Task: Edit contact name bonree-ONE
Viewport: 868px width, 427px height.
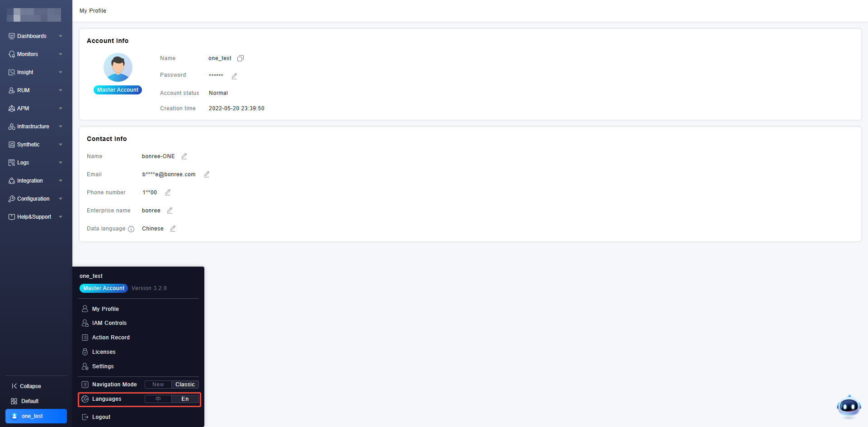Action: (184, 156)
